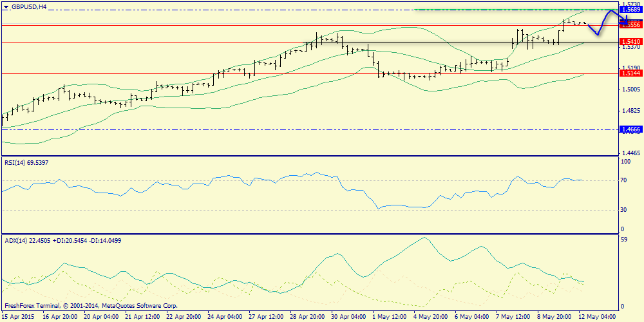The height and width of the screenshot is (322, 644).
Task: Click the 1.5005 price axis value
Action: [631, 89]
